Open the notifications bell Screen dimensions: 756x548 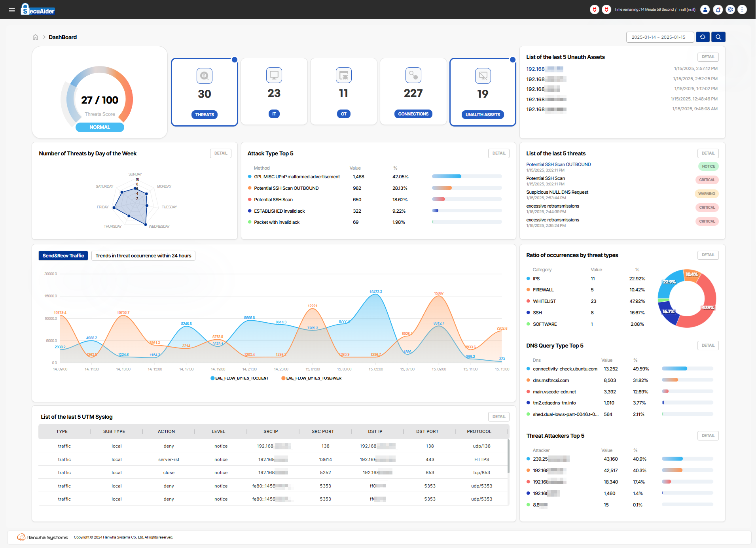[718, 9]
